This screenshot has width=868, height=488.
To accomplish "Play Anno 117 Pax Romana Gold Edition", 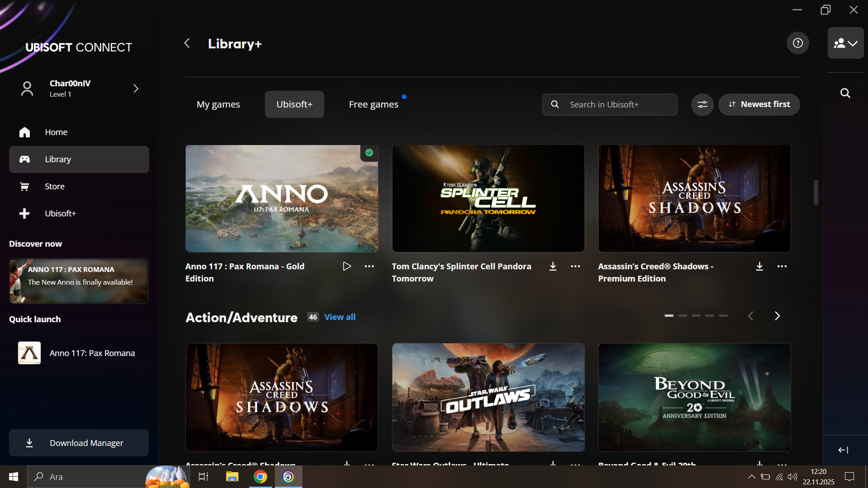I will click(x=347, y=266).
